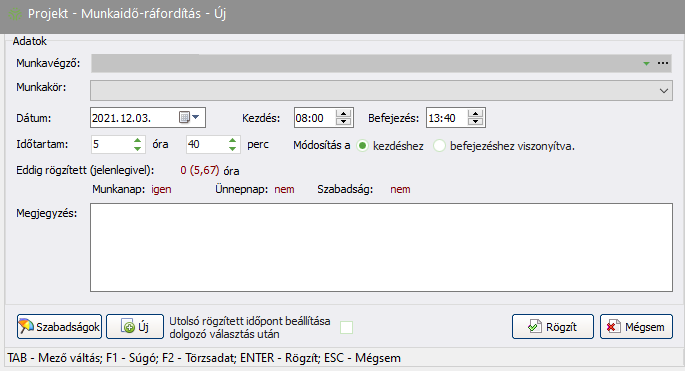Select the kezdéshez radio button
The width and height of the screenshot is (685, 371).
coord(362,146)
